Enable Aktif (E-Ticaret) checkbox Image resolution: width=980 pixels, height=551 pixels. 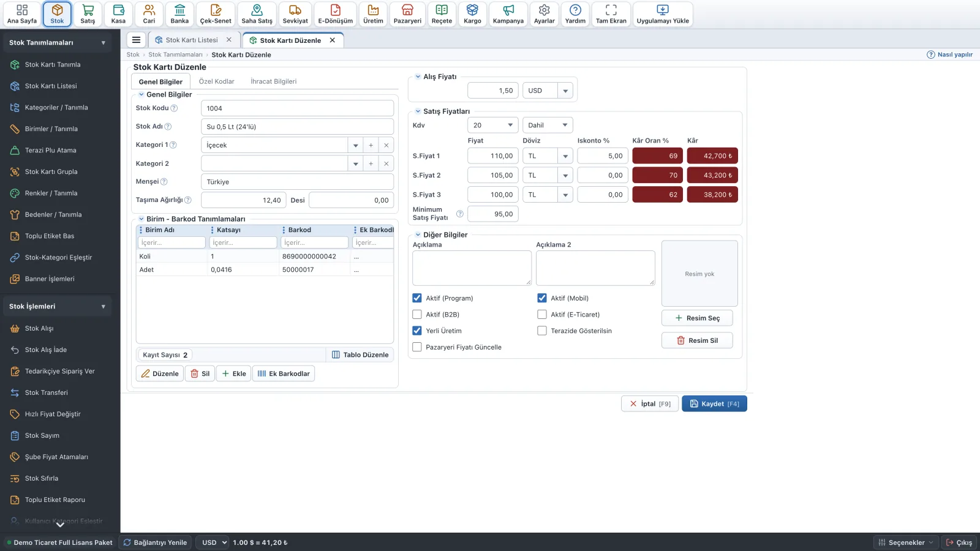click(x=542, y=315)
